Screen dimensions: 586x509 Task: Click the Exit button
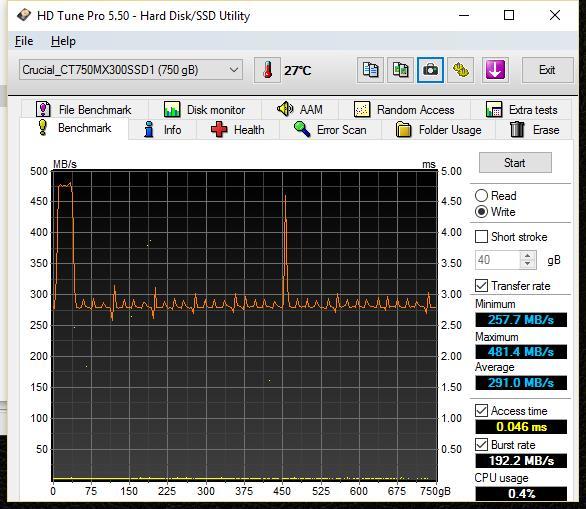[547, 70]
